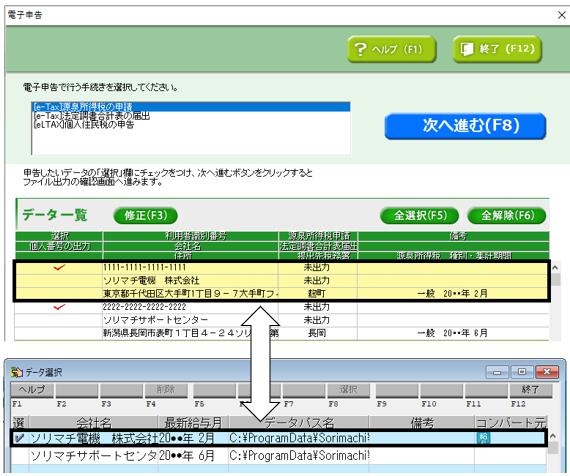Click 20••年 6月 cell in データ選択
The image size is (570, 476).
click(x=193, y=456)
